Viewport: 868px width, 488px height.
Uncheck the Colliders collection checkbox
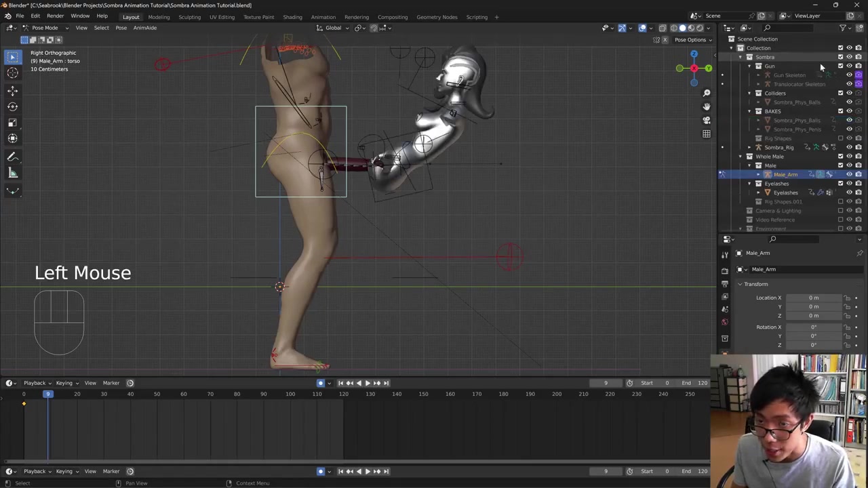click(x=840, y=93)
